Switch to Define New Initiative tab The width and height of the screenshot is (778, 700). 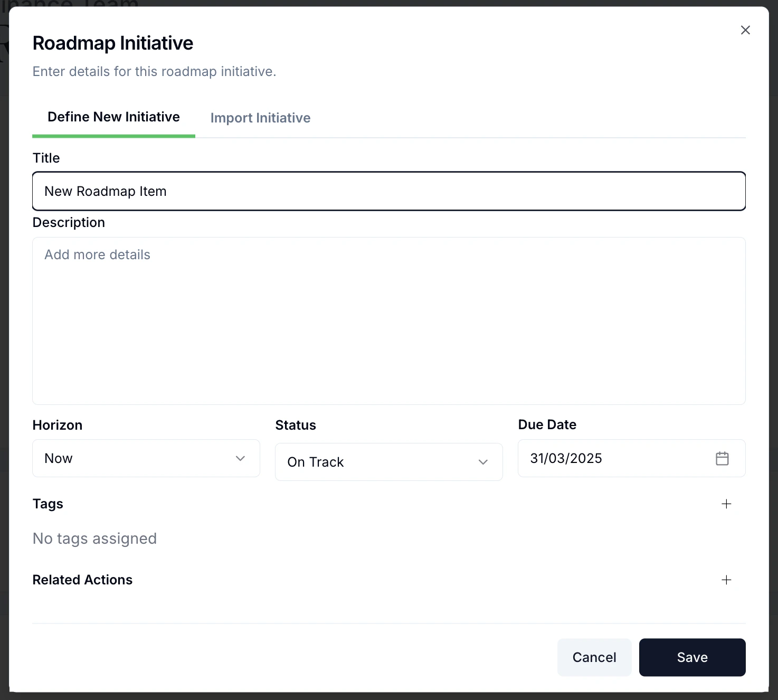(113, 117)
